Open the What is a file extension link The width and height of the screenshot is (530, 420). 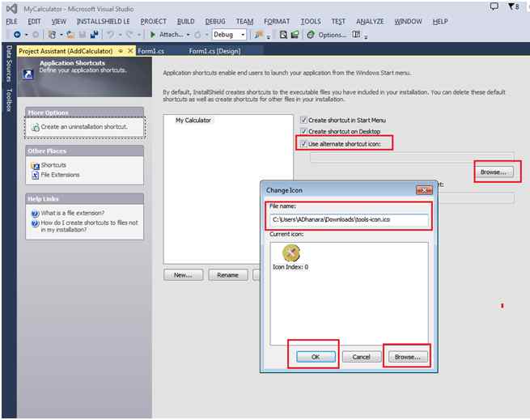(x=72, y=213)
